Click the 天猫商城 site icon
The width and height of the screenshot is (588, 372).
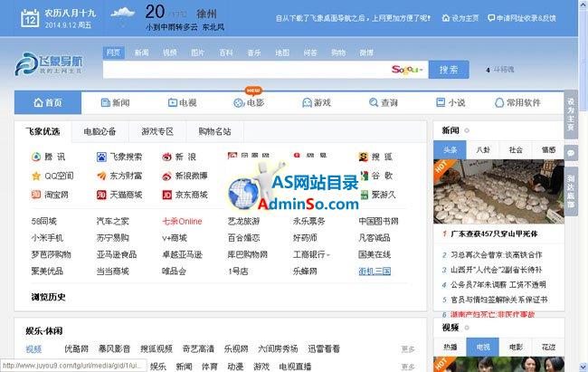coord(101,195)
